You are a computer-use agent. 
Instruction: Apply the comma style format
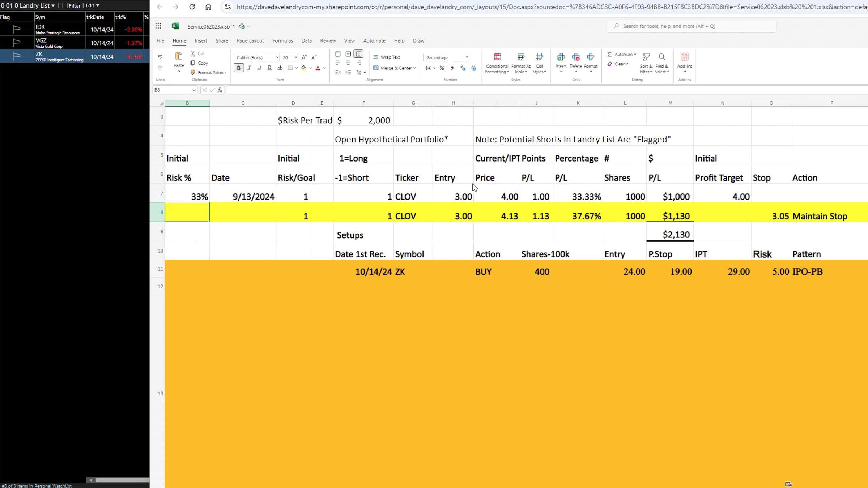click(x=452, y=68)
